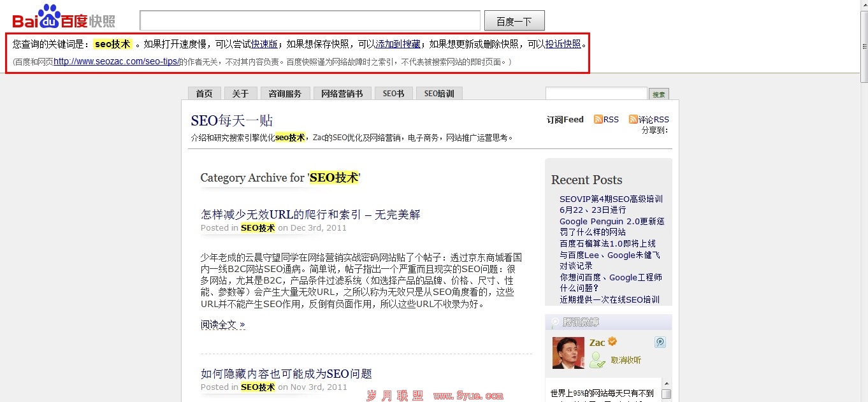Open recent post 与百度Lee、Google朱健飞对谈记录
This screenshot has width=868, height=402.
(x=610, y=260)
